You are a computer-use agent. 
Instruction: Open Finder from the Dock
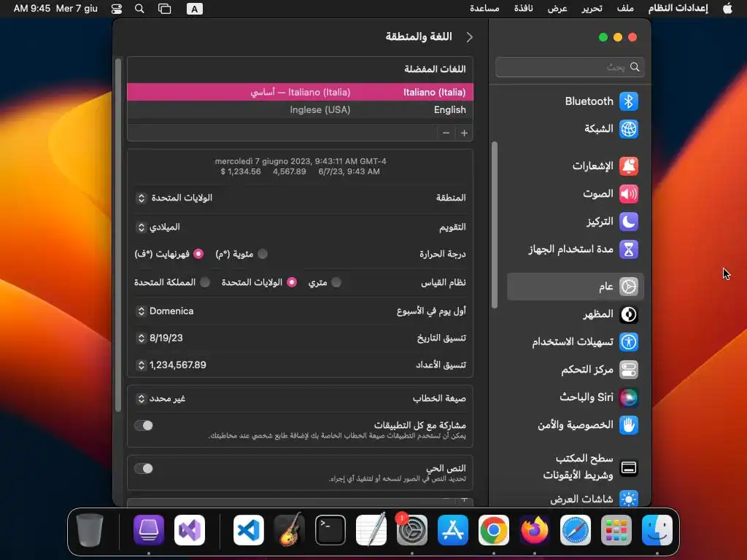(657, 530)
